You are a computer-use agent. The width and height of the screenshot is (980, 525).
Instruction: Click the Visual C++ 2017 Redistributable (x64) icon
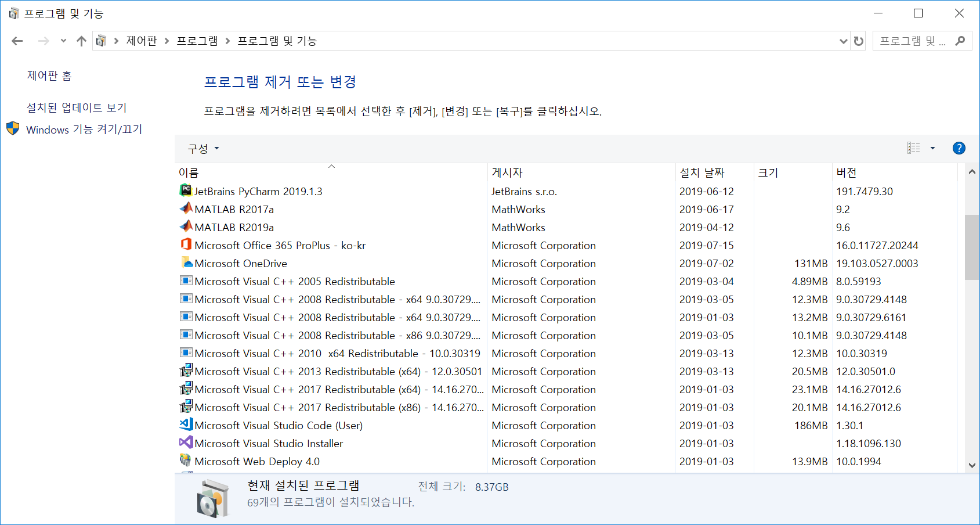[x=186, y=389]
